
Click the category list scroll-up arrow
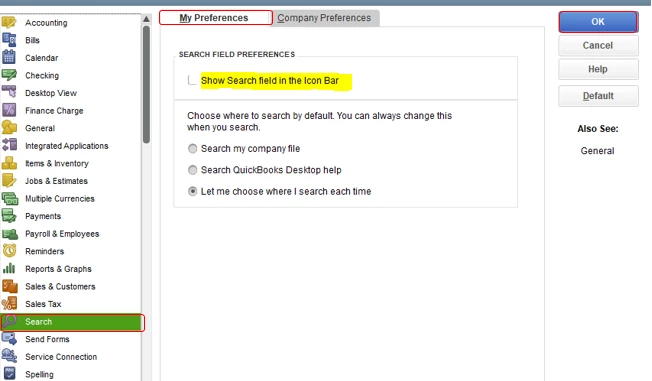(146, 19)
